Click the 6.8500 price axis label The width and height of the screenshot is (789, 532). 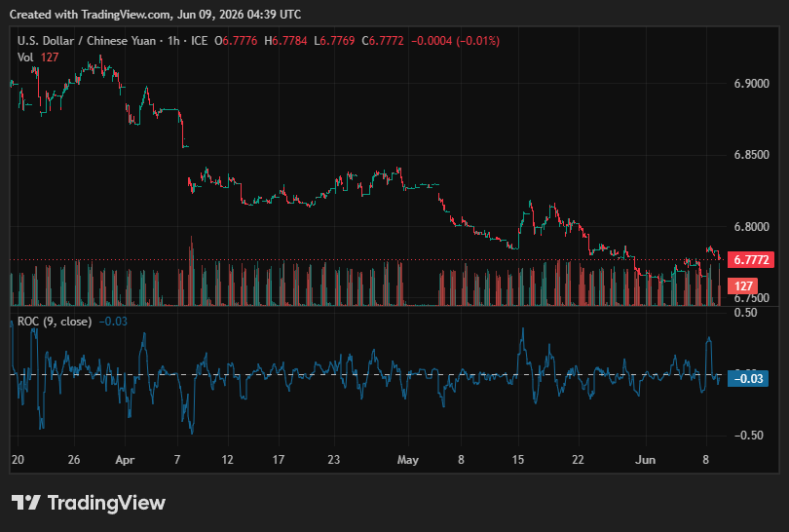click(x=751, y=155)
